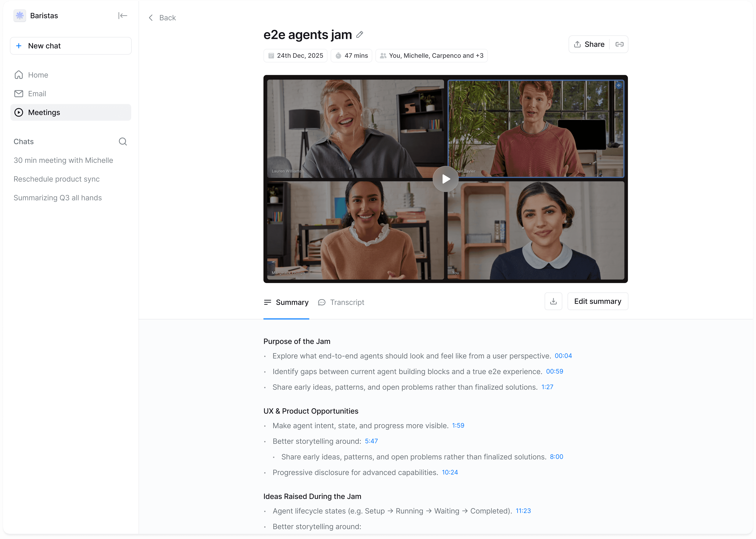Go back using the Back arrow
The height and width of the screenshot is (539, 756).
coord(162,18)
